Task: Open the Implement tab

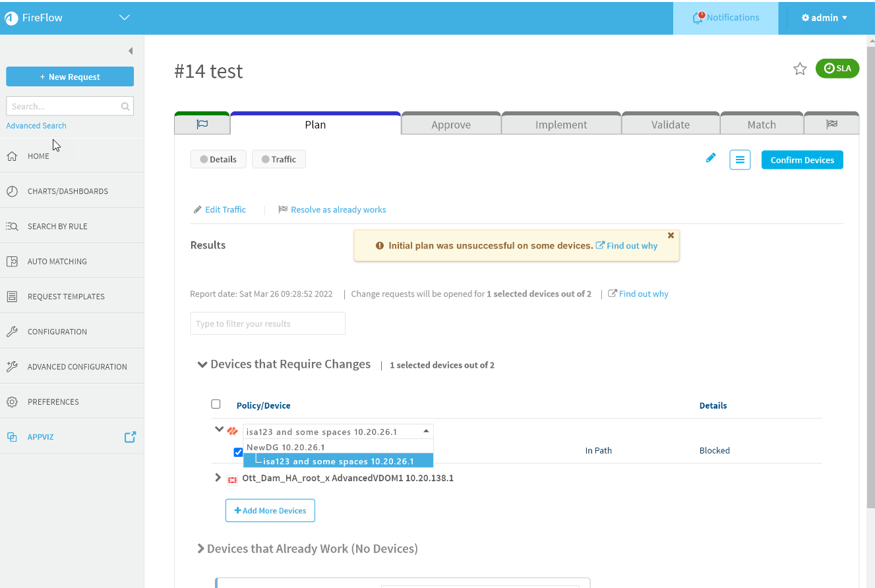Action: (561, 125)
